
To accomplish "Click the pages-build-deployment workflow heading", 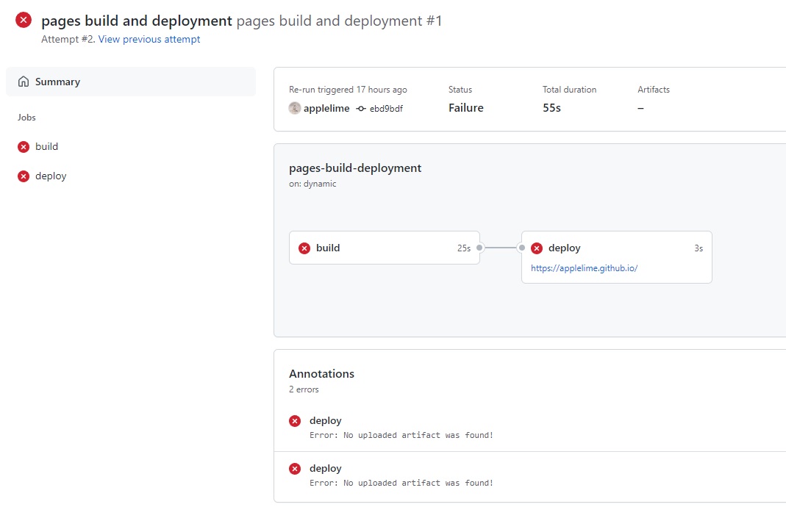I will pyautogui.click(x=355, y=168).
